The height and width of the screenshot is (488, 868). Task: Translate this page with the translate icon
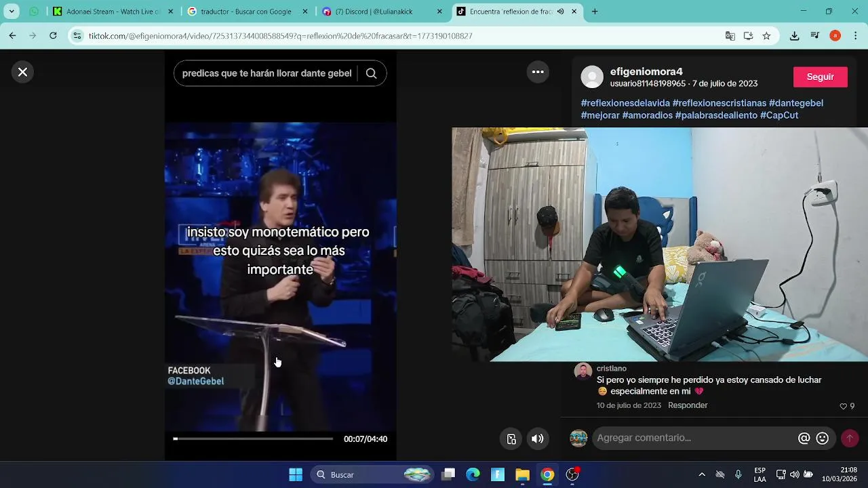[730, 36]
